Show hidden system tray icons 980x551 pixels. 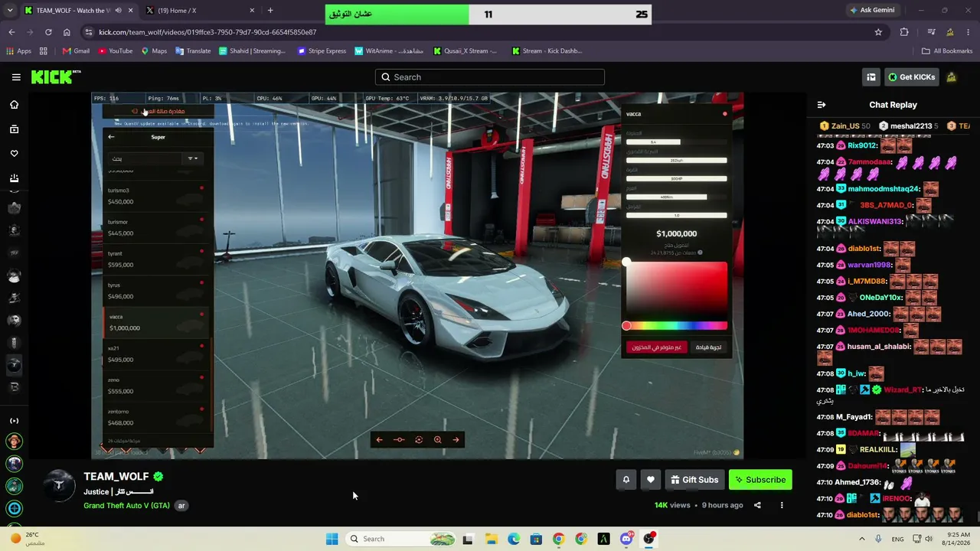(863, 539)
